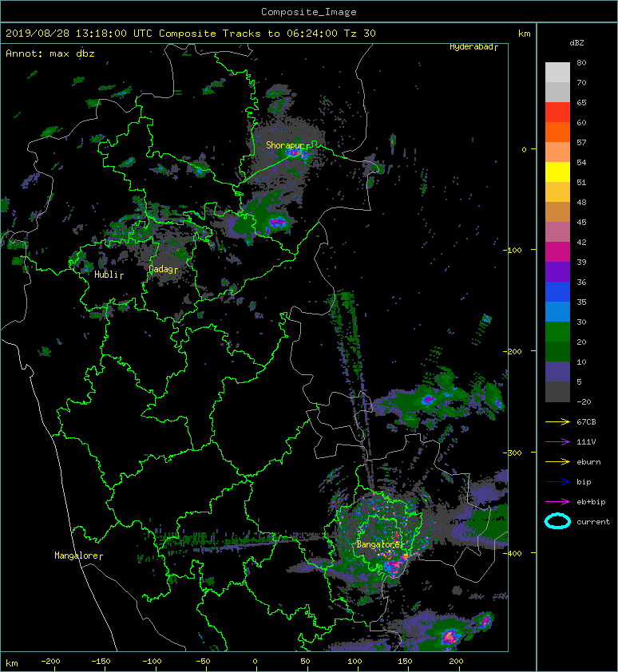618x672 pixels.
Task: Pick the dark grey 5 dBZ swatch
Action: click(557, 391)
